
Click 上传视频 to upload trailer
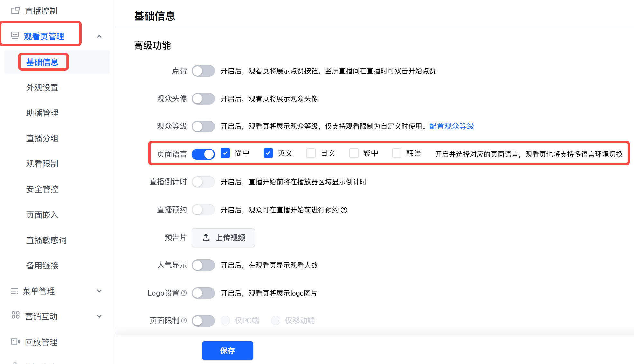[223, 238]
